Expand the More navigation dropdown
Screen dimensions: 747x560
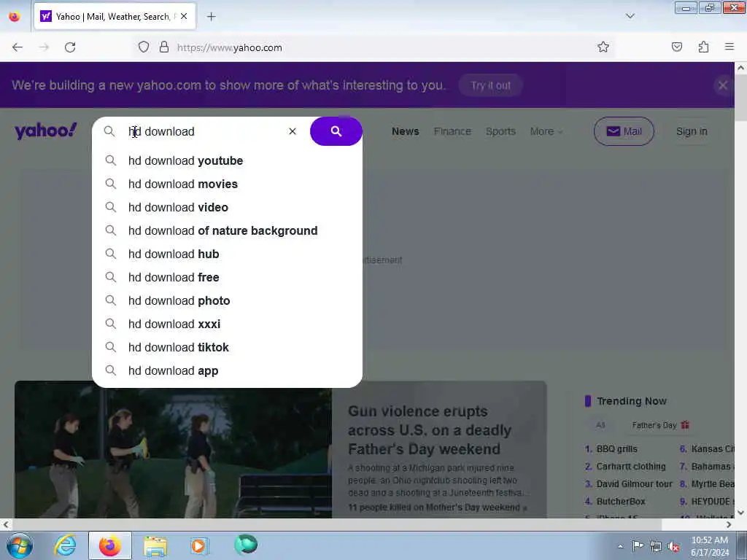point(546,131)
